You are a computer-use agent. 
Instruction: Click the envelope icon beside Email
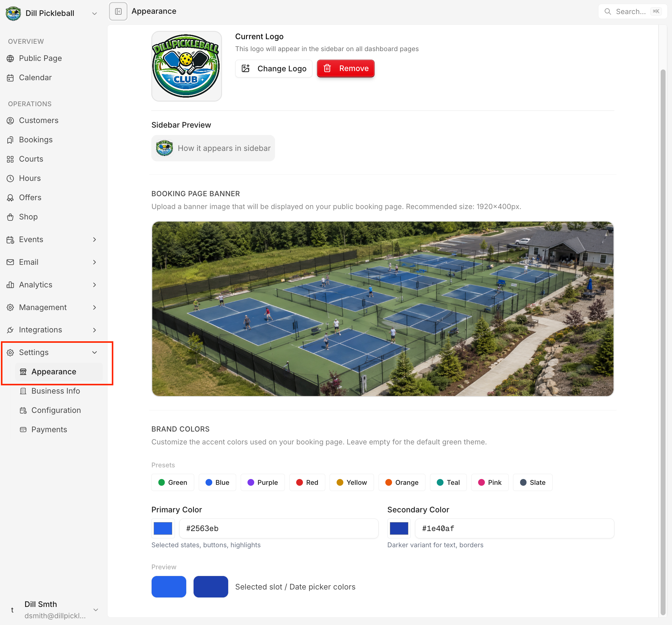pyautogui.click(x=10, y=262)
